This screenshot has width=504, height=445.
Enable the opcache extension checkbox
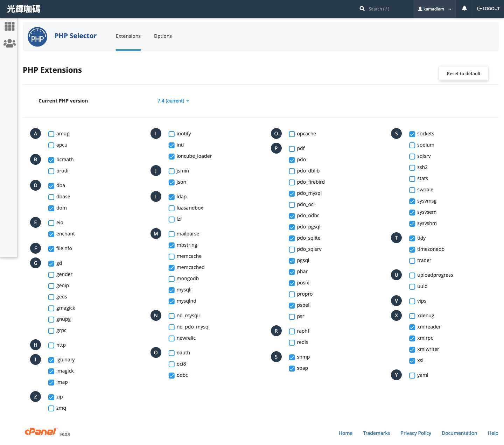click(x=292, y=134)
